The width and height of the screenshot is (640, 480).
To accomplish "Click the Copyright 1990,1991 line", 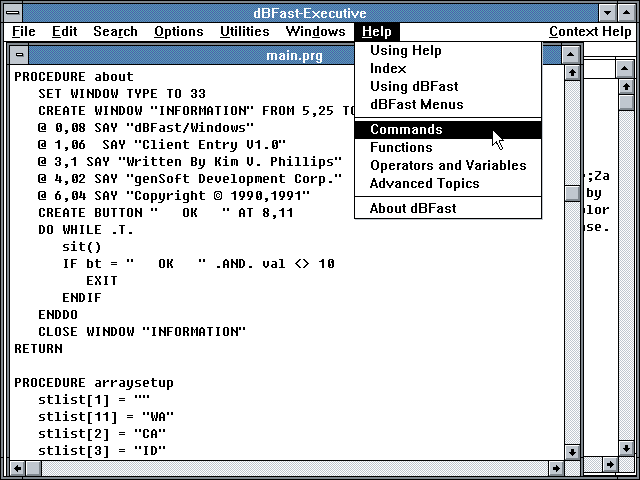I will 174,196.
